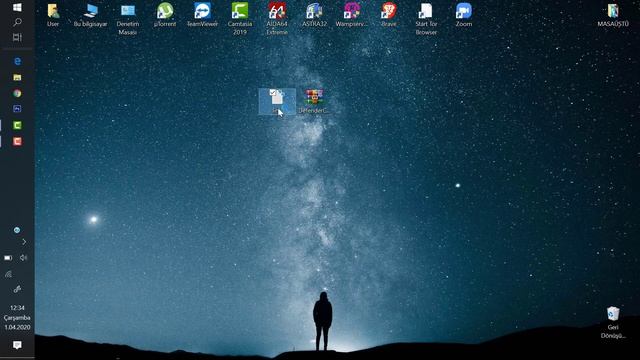Screen dimensions: 640x360
Task: Select the µTorrent desktop shortcut
Action: 165,15
